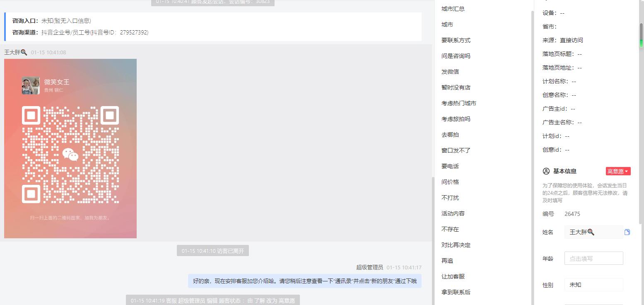Image resolution: width=644 pixels, height=305 pixels.
Task: Click the 来源：直接访问 entry
Action: click(x=563, y=40)
